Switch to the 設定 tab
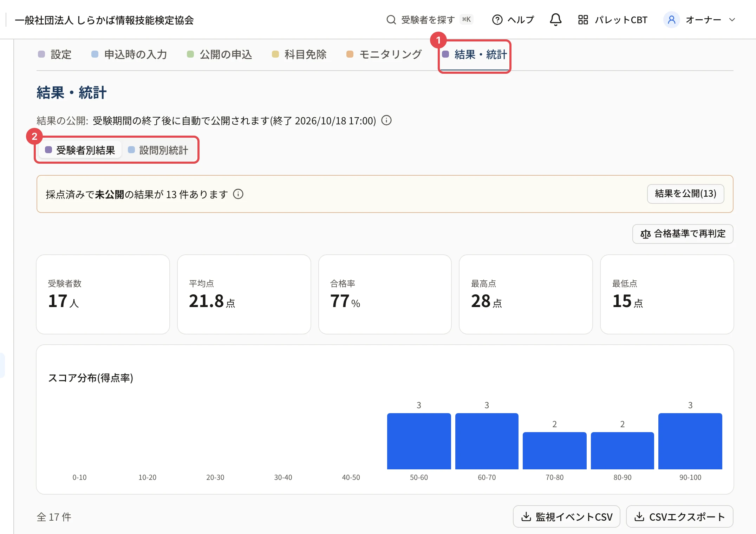Viewport: 756px width, 534px height. [55, 54]
